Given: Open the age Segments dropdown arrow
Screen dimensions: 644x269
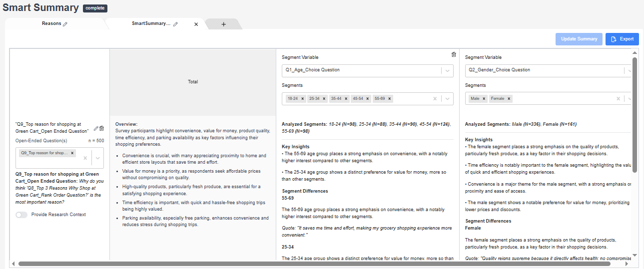Looking at the screenshot, I should pos(447,99).
